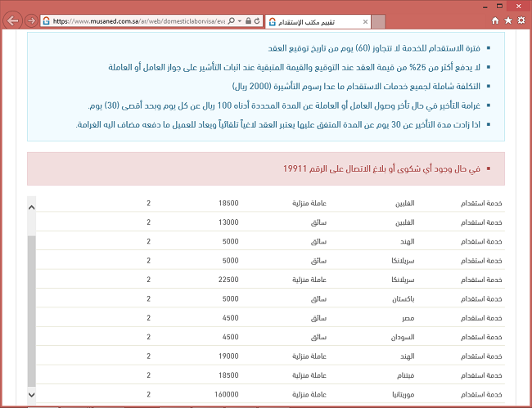Select موريتانيا country cell

404,394
